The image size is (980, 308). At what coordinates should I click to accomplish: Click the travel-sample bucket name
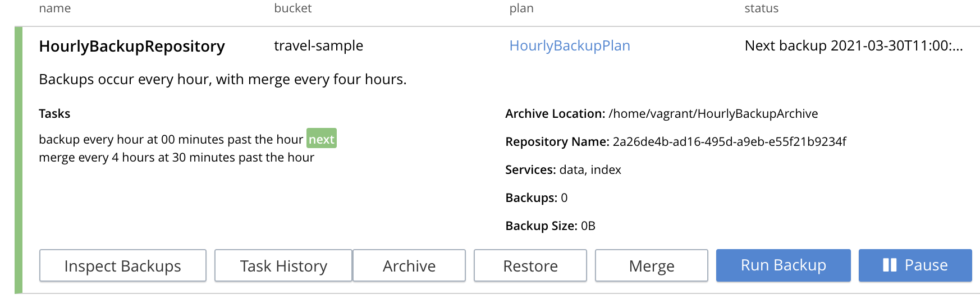pos(318,45)
